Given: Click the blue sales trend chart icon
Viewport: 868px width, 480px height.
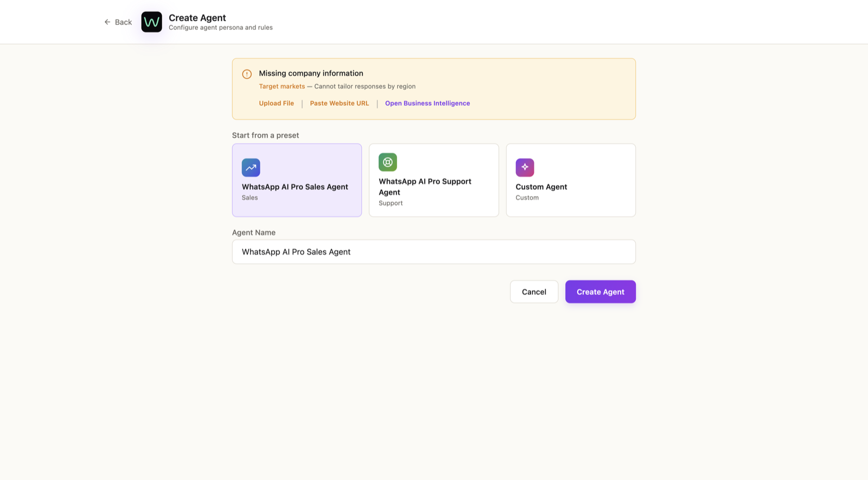Looking at the screenshot, I should [x=251, y=167].
